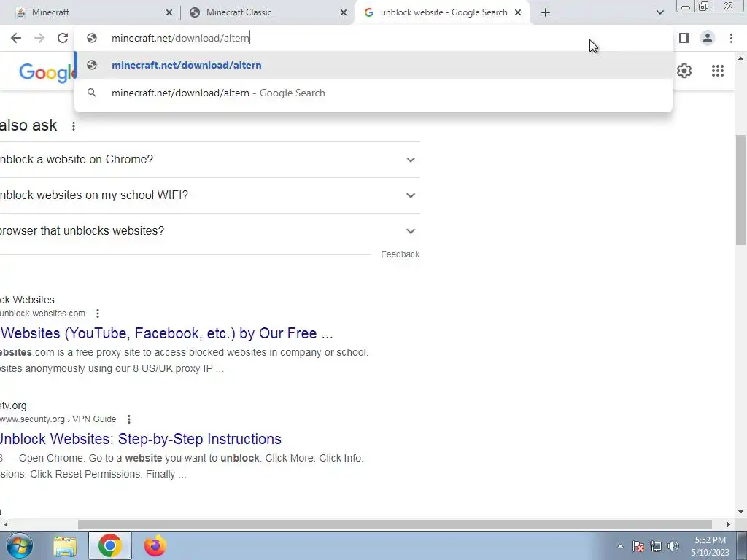
Task: Click the Google logo
Action: click(47, 73)
